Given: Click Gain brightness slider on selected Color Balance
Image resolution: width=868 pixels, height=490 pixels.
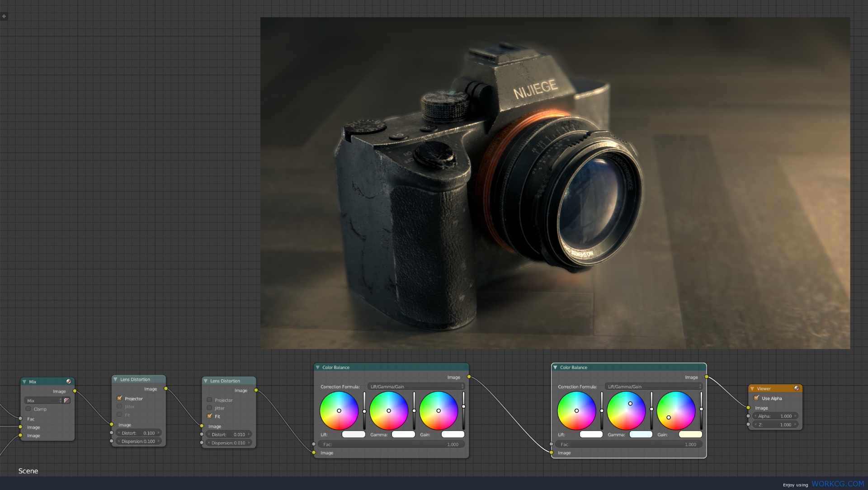Looking at the screenshot, I should [701, 410].
